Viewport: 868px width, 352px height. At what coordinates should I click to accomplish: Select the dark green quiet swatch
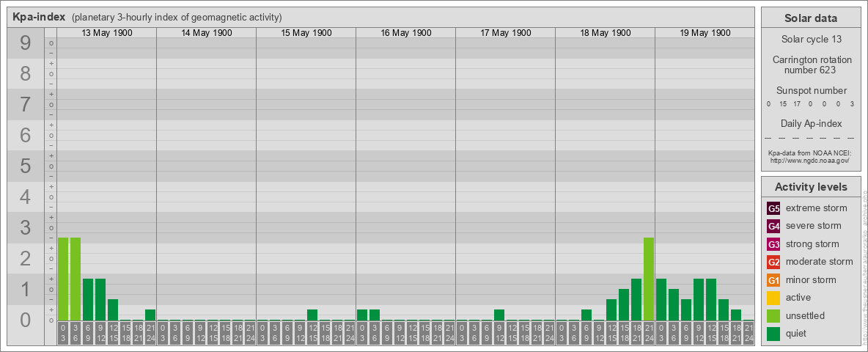[773, 333]
